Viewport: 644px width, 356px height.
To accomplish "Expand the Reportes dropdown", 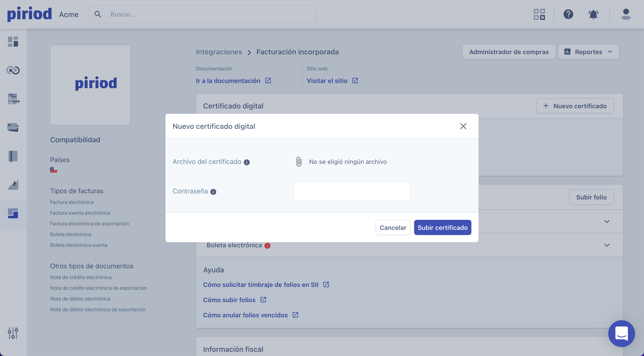I will (x=588, y=52).
